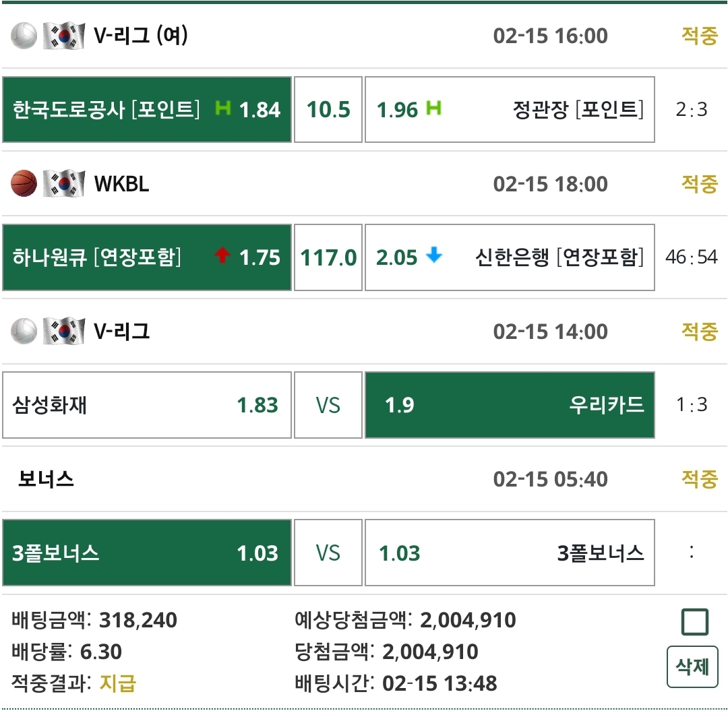
Task: Tick the checkbox above the 삭제 button
Action: point(694,622)
